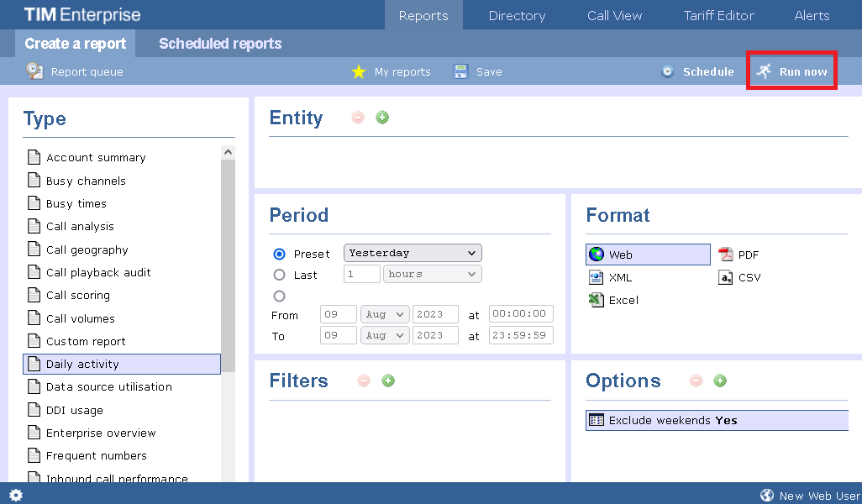Select the Preset period radio button
The height and width of the screenshot is (504, 862).
pyautogui.click(x=280, y=254)
